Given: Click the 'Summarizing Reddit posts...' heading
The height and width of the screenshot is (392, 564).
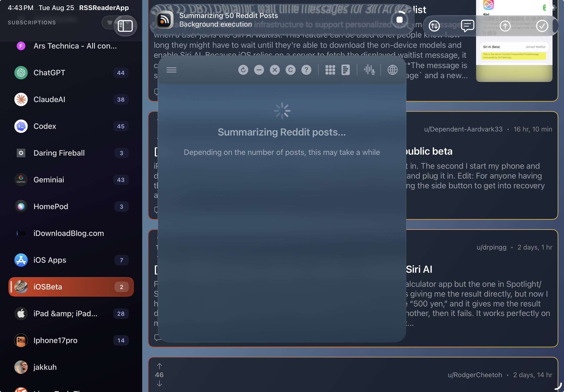Looking at the screenshot, I should click(282, 132).
